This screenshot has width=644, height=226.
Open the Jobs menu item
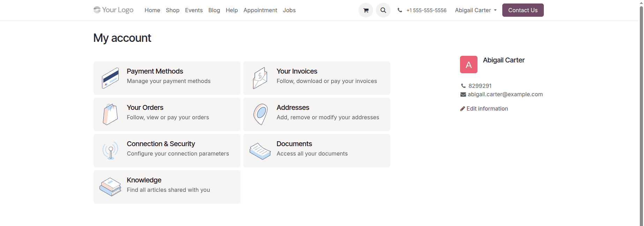[x=289, y=10]
